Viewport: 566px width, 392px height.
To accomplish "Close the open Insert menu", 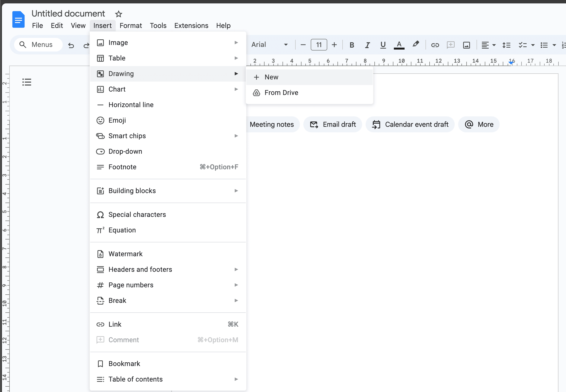I will point(103,26).
